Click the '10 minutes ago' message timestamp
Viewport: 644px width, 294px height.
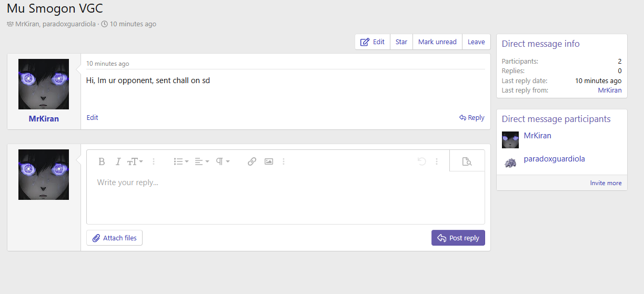108,64
